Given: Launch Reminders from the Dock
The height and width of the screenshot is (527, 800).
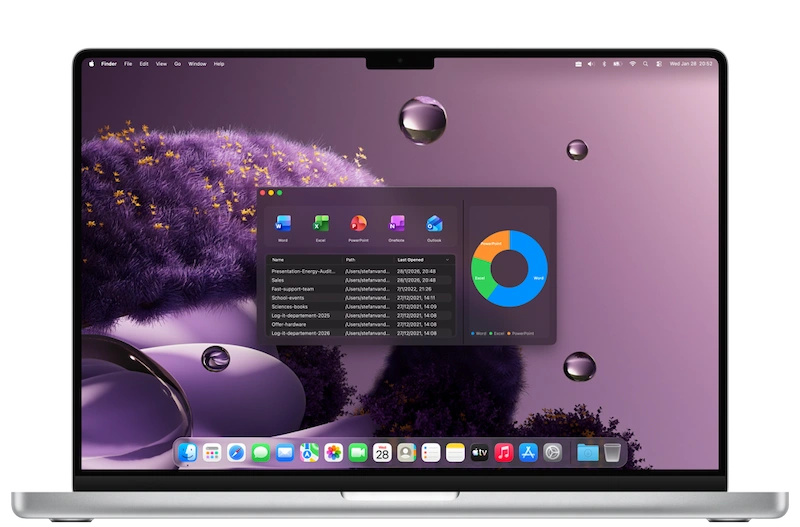Looking at the screenshot, I should (431, 453).
